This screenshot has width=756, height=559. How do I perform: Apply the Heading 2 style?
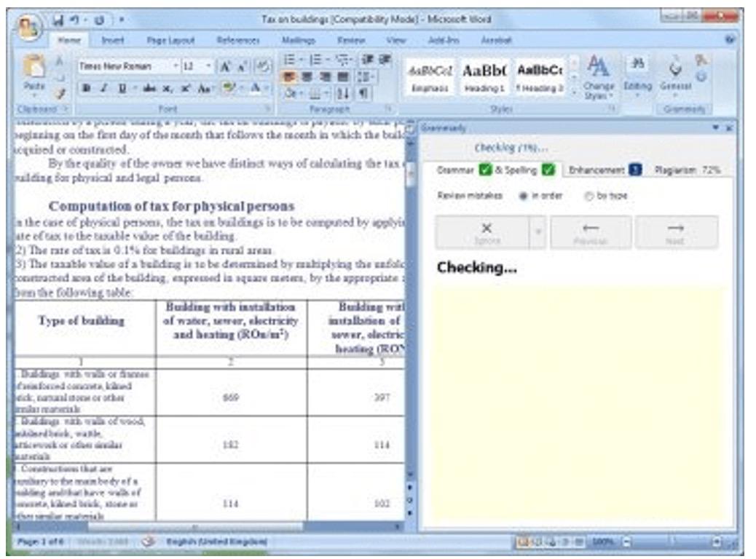(x=540, y=77)
